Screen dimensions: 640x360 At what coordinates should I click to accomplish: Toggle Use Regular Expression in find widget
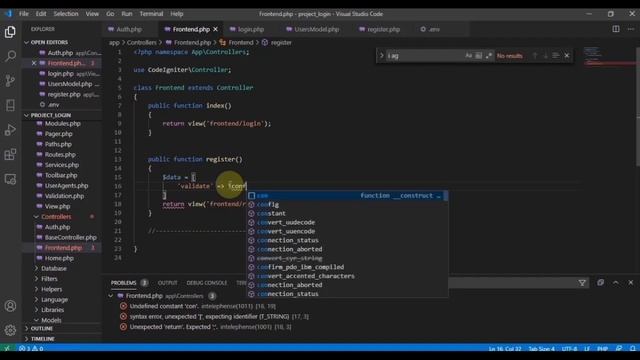pyautogui.click(x=488, y=56)
